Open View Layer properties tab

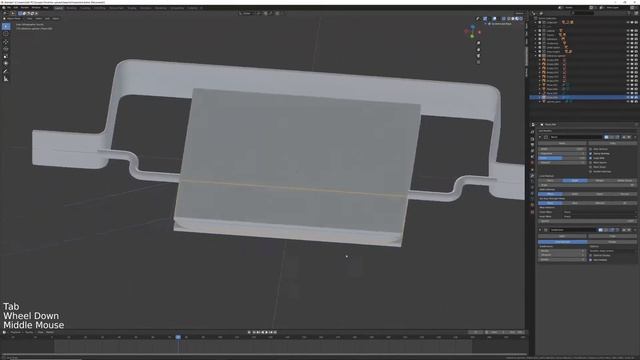tap(532, 151)
